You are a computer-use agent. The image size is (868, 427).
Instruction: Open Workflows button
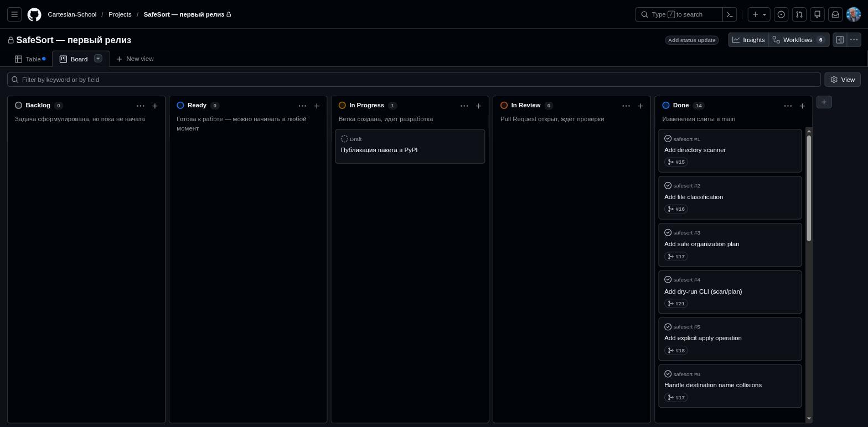[799, 40]
